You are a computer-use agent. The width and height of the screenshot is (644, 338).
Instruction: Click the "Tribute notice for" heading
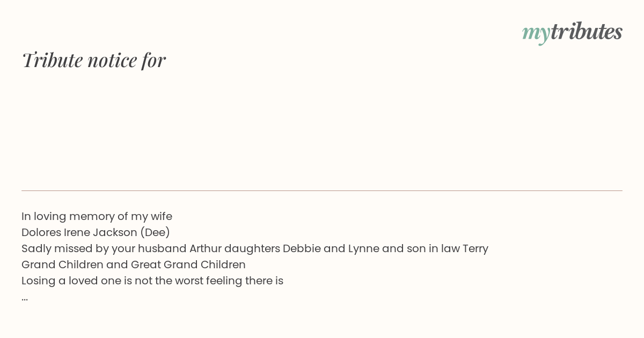[93, 60]
